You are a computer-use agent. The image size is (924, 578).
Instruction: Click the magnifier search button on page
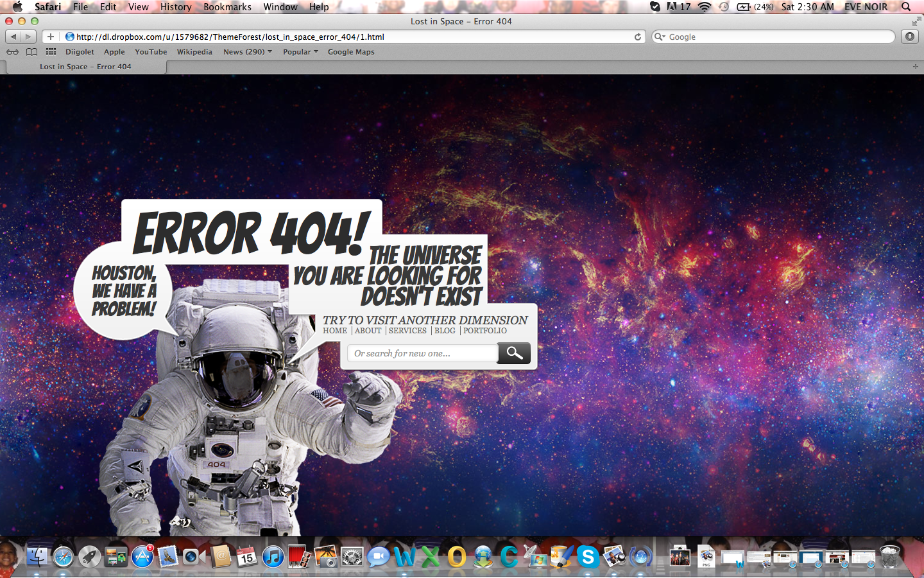514,353
